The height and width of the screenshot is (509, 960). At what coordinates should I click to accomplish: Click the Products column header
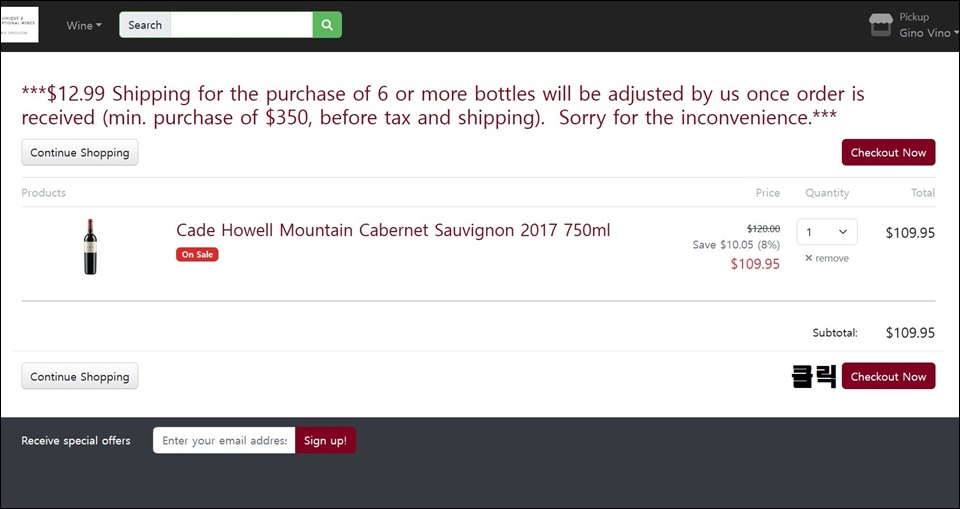pyautogui.click(x=43, y=193)
